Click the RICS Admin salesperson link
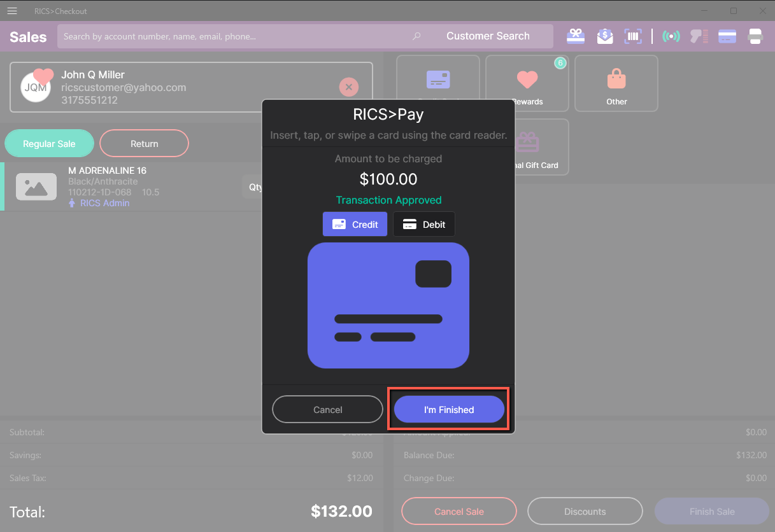 click(x=104, y=203)
